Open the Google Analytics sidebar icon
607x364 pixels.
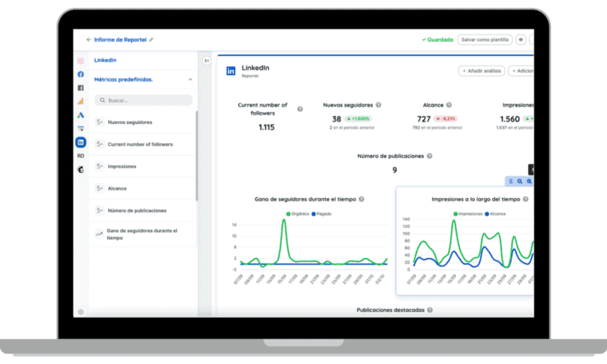click(x=81, y=101)
